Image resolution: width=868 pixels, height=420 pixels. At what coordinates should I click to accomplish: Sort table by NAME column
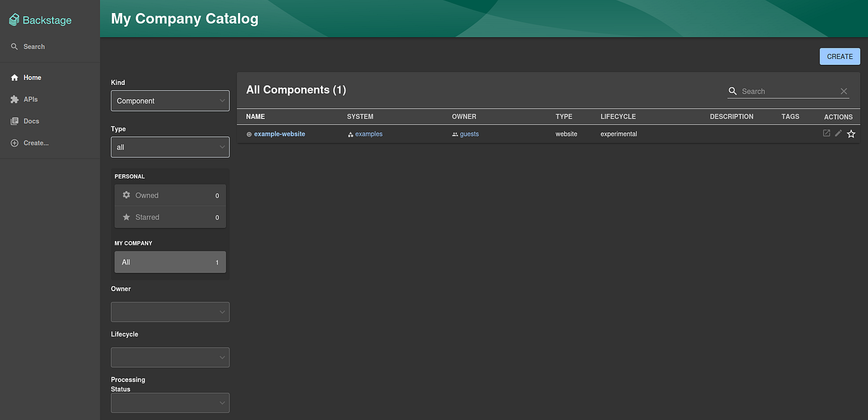click(x=255, y=116)
